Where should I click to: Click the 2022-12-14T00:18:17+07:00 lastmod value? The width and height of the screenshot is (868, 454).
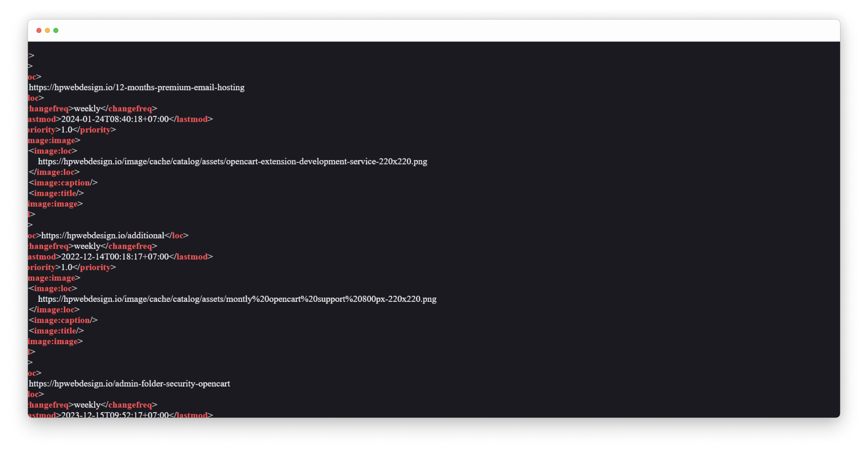point(115,257)
